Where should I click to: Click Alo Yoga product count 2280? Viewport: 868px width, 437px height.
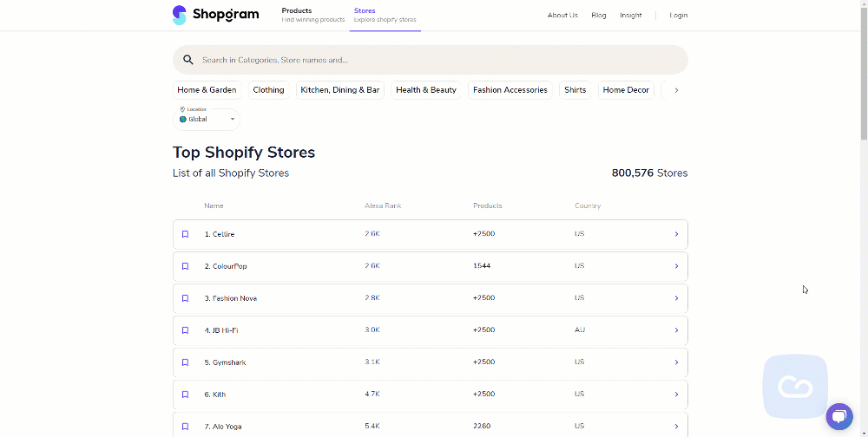482,427
